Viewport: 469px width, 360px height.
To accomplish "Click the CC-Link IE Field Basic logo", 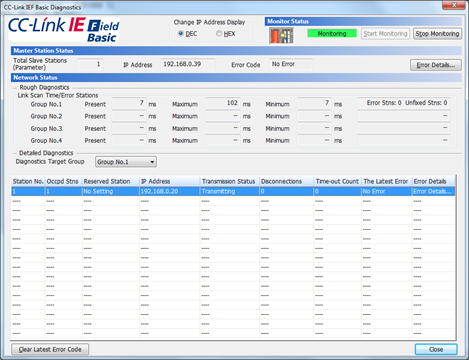I will tap(64, 30).
